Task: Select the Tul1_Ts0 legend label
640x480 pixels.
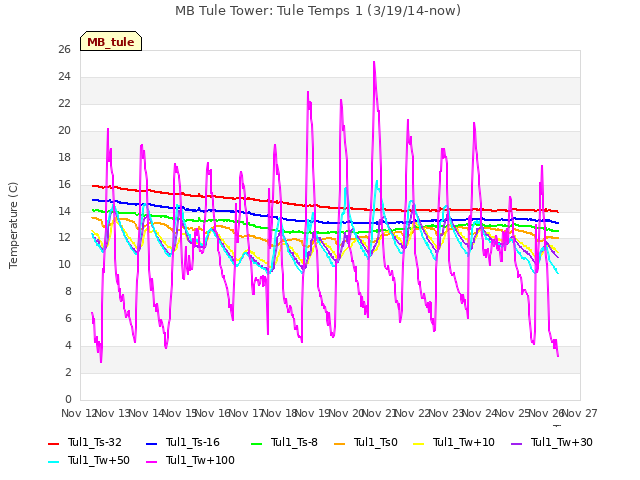Action: 376,442
